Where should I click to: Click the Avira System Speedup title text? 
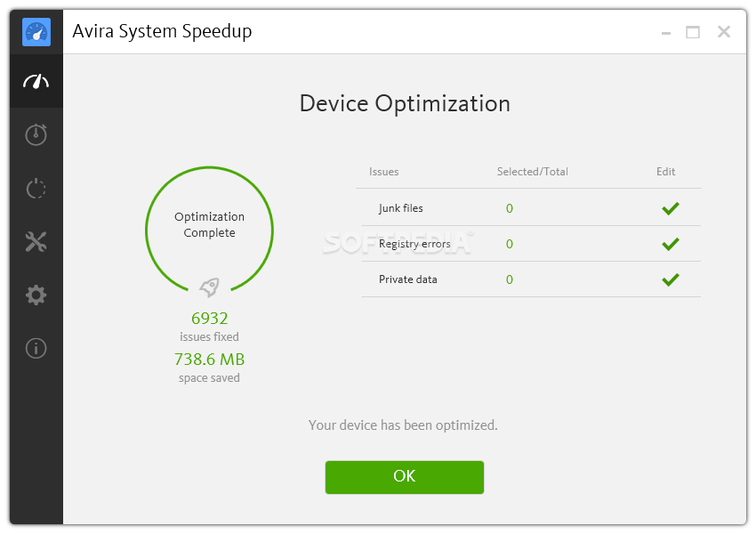(x=162, y=32)
